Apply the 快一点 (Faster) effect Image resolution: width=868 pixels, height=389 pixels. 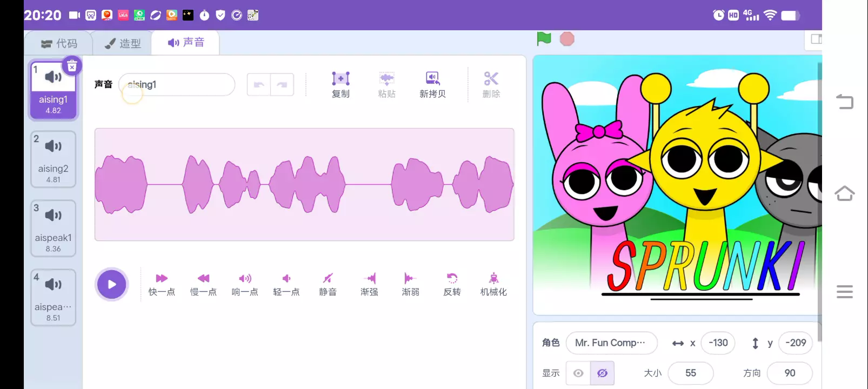coord(162,285)
